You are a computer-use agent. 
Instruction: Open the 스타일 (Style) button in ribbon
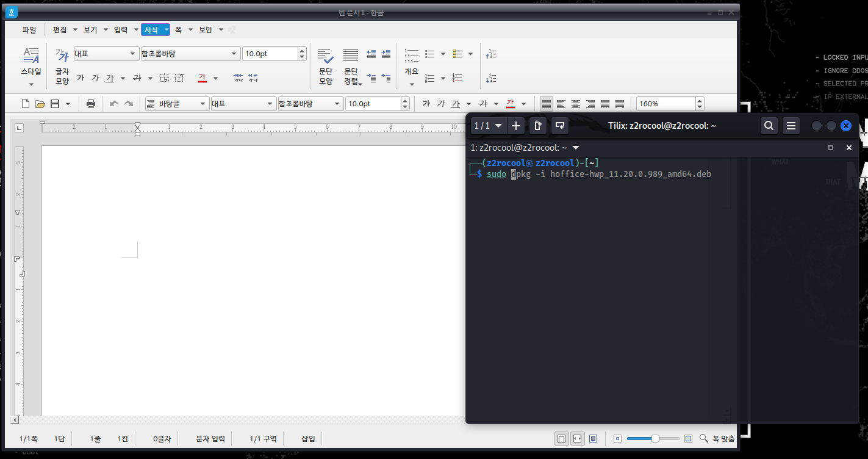click(31, 66)
